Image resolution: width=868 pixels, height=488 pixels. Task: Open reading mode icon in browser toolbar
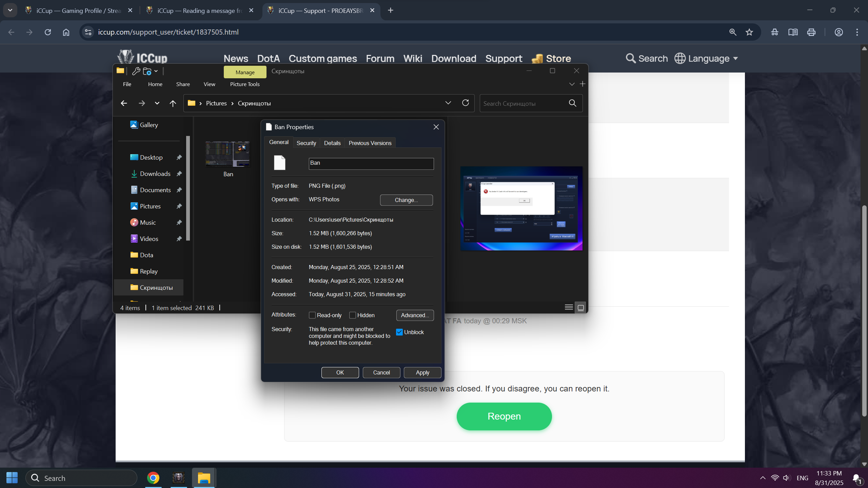(x=793, y=32)
